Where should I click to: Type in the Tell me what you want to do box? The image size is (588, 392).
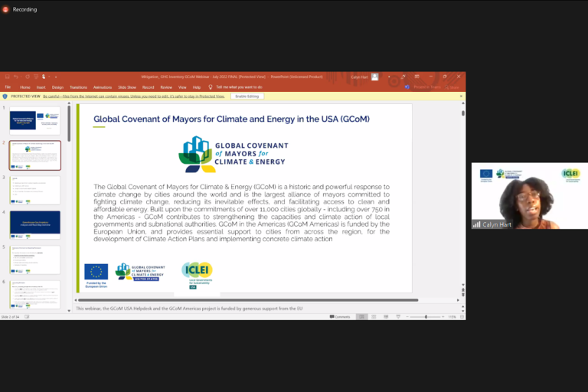239,87
